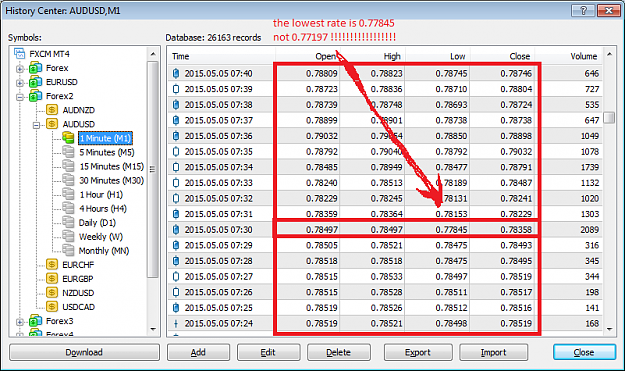
Task: Click the AUDUSD dollar symbol icon
Action: pyautogui.click(x=52, y=124)
